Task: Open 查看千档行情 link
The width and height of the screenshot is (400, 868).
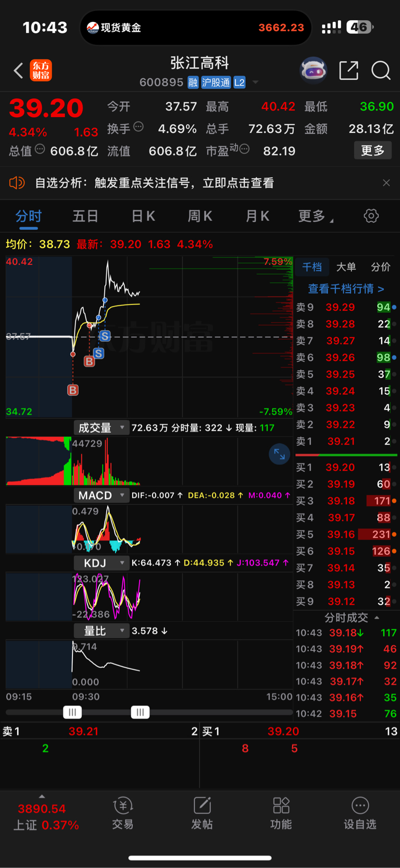Action: click(346, 289)
